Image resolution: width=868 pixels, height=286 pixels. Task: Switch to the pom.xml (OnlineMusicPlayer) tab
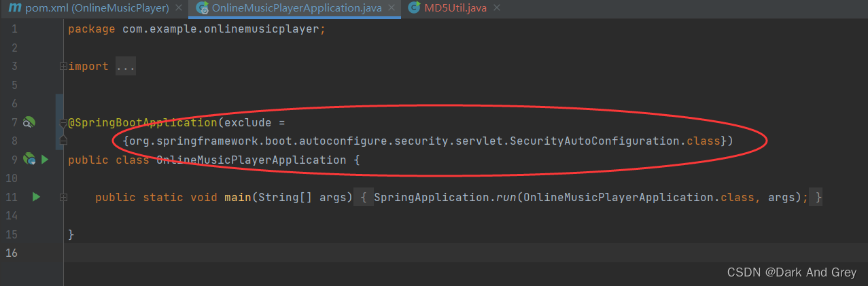[x=97, y=8]
